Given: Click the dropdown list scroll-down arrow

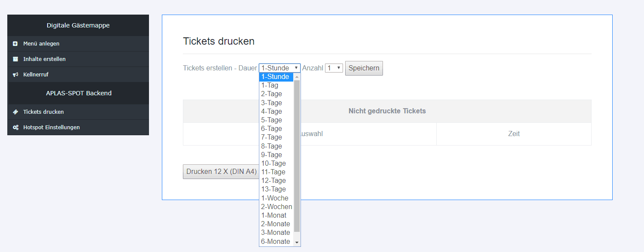Looking at the screenshot, I should pyautogui.click(x=297, y=242).
